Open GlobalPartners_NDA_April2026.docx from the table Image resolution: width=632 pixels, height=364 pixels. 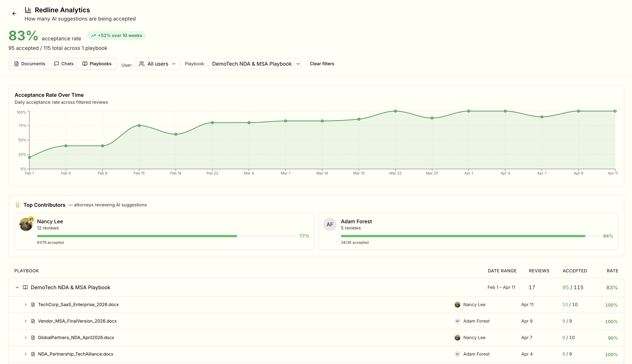pos(76,337)
